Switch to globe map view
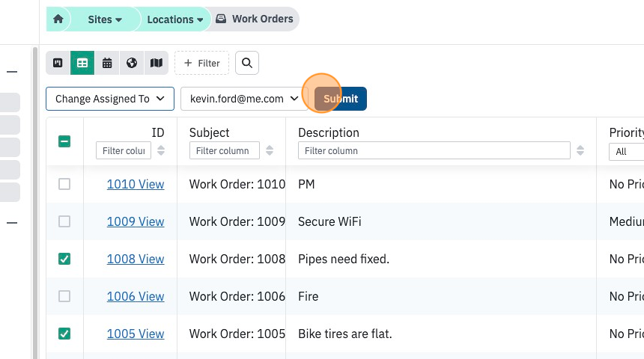 [132, 63]
